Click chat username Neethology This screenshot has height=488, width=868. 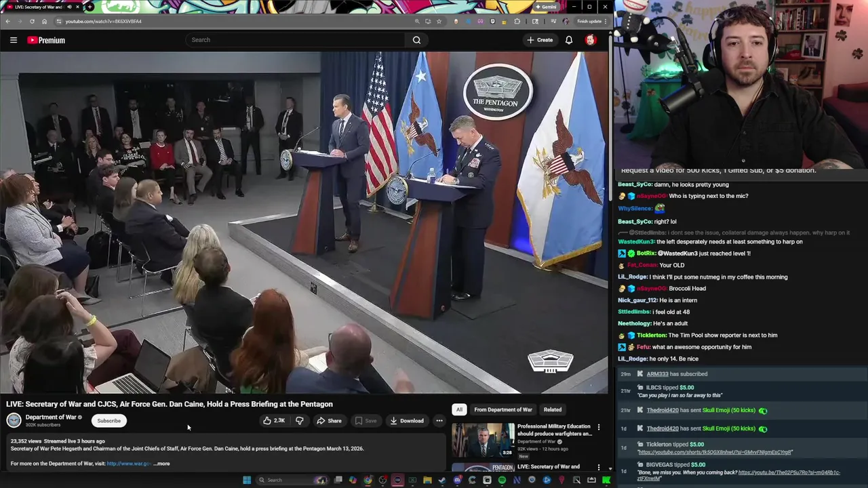click(x=634, y=323)
